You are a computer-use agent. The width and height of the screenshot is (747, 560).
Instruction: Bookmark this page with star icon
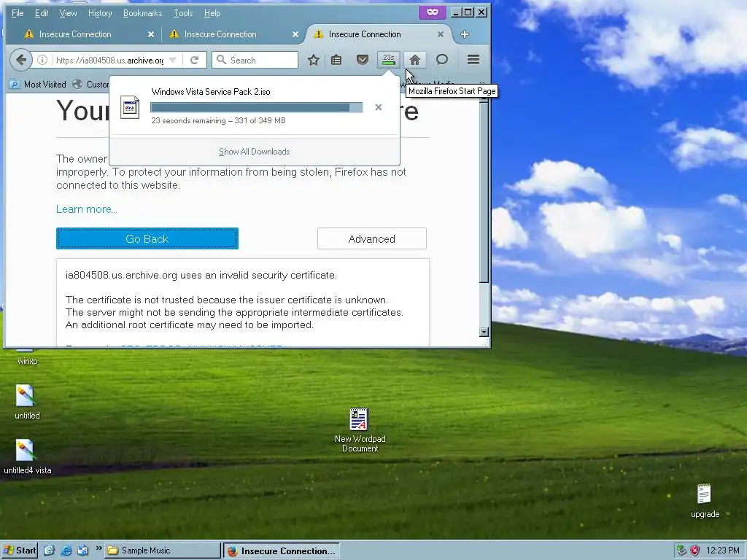coord(313,60)
